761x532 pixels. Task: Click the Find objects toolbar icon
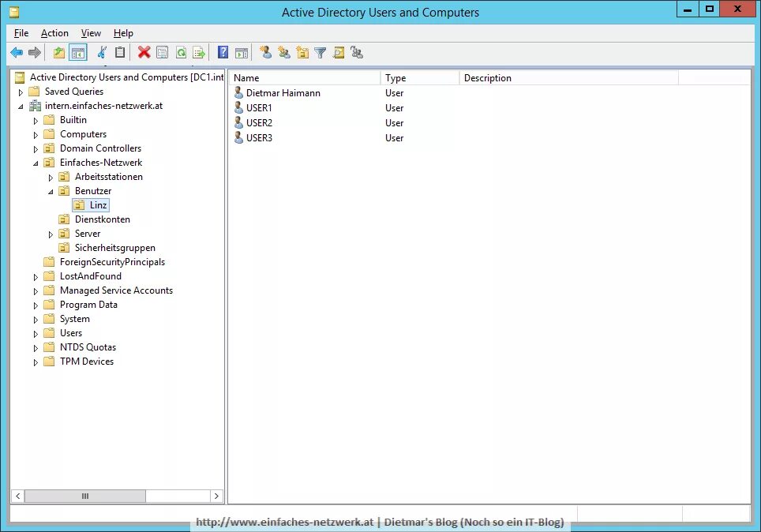(339, 52)
